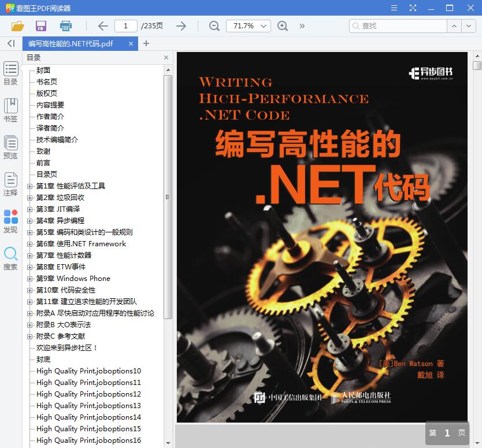Close the 目录 outline panel

click(166, 57)
